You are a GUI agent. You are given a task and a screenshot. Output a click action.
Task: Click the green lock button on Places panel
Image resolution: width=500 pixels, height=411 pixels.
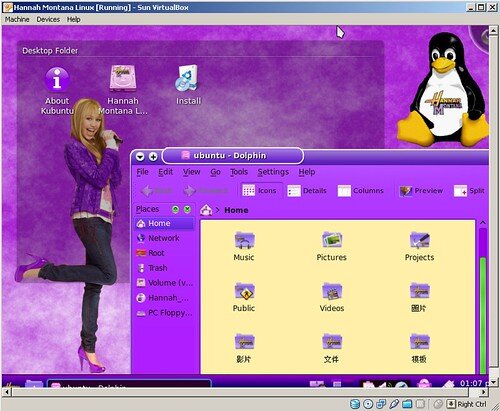[175, 209]
